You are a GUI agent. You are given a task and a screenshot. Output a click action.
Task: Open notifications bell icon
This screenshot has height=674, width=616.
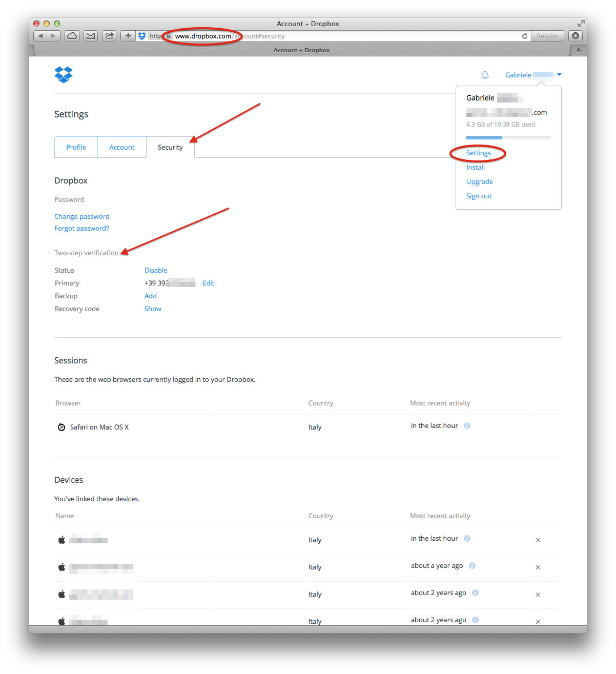485,75
